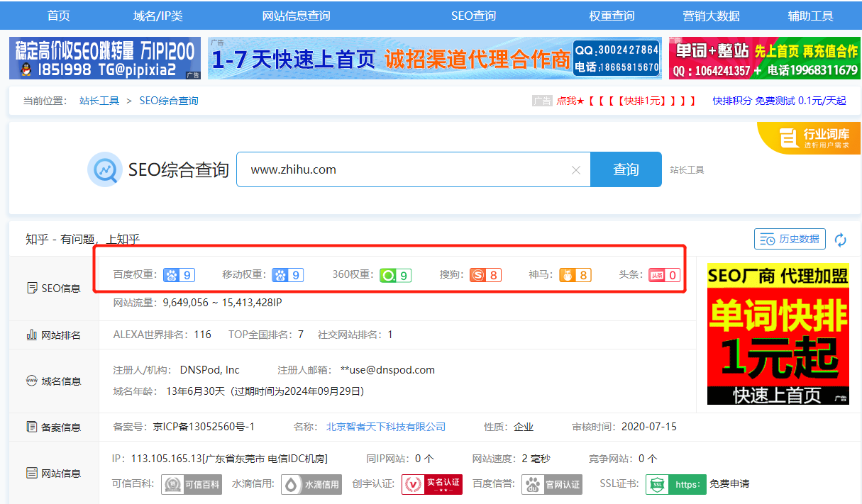The image size is (862, 504).
Task: Click the 站长工具 text beside search button
Action: tap(687, 170)
